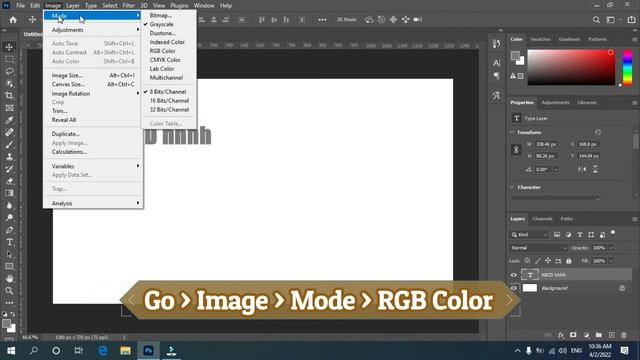Toggle layer filtering on/off switch
Image resolution: width=640 pixels, height=360 pixels.
pos(613,233)
